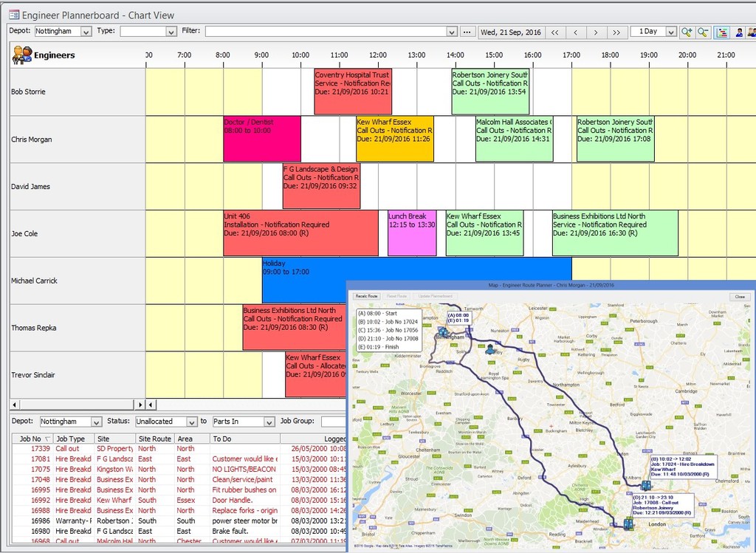Select job row 16995 in the job list

179,490
